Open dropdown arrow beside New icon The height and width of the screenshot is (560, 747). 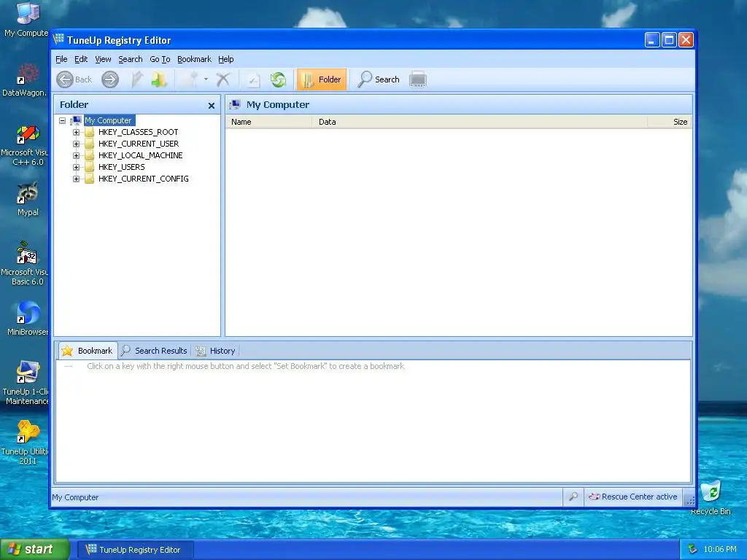point(206,79)
